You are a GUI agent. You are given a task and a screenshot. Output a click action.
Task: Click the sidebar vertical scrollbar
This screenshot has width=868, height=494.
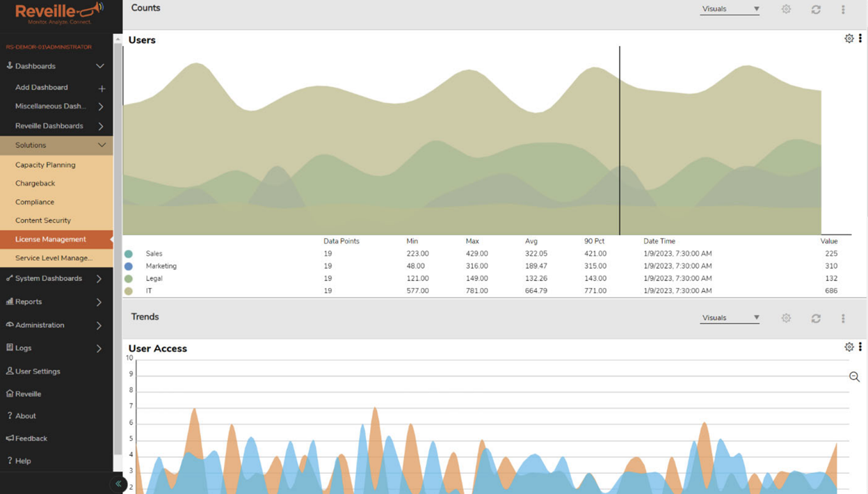click(x=118, y=250)
